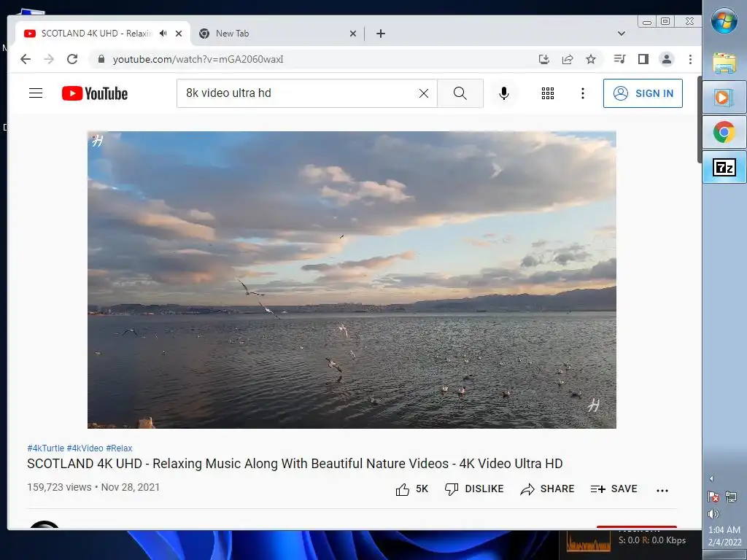
Task: Open the Chrome profile avatar
Action: (x=667, y=59)
